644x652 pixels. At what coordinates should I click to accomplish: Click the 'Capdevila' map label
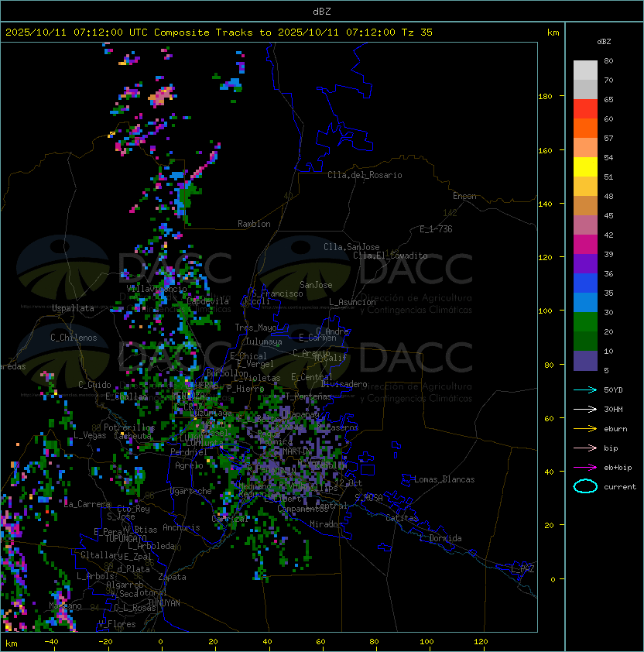point(208,301)
